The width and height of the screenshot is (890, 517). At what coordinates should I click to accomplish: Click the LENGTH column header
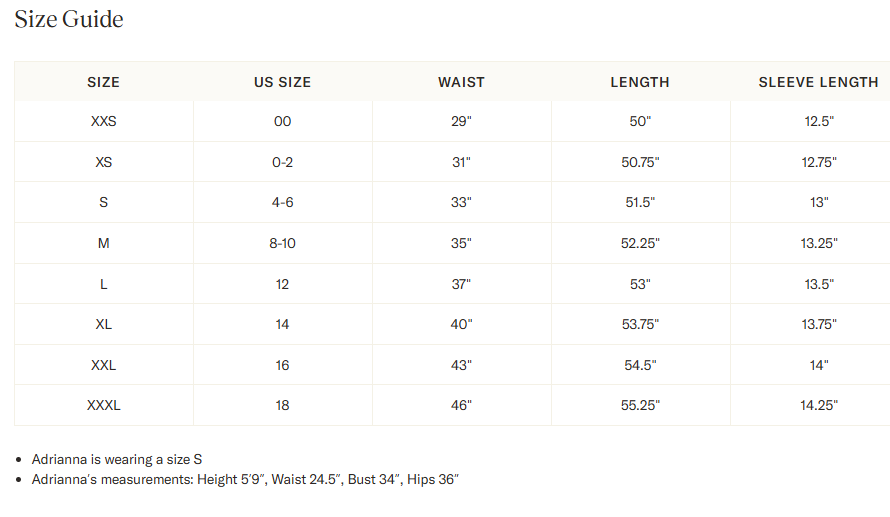[640, 82]
